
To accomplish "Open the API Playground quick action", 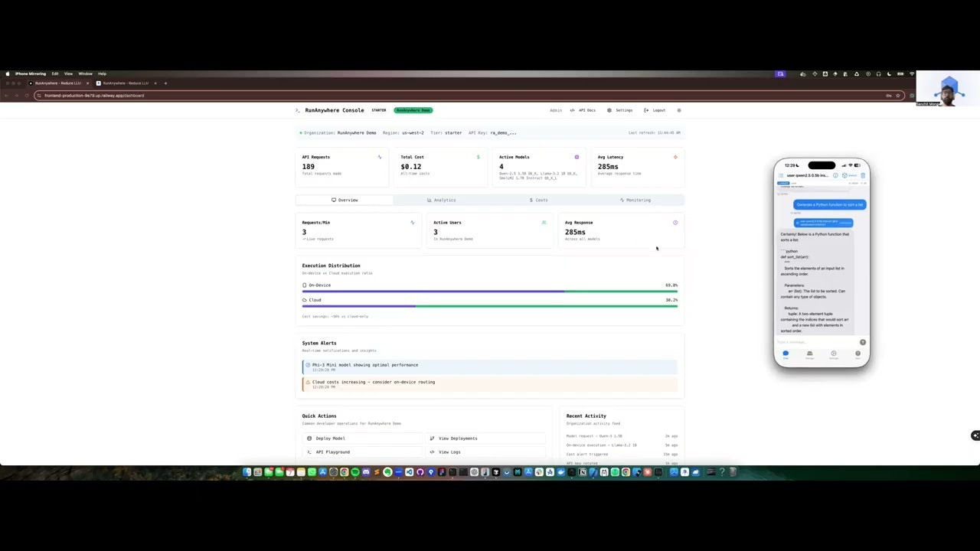I will coord(362,452).
